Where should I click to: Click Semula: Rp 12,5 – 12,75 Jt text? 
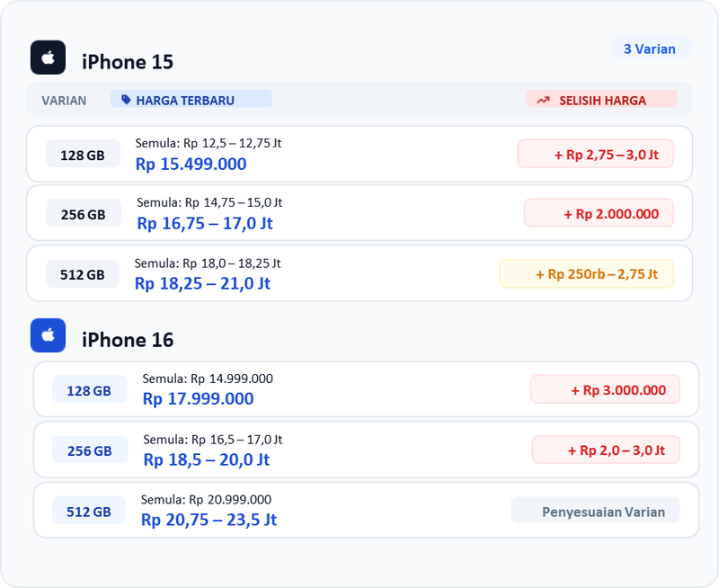point(209,143)
